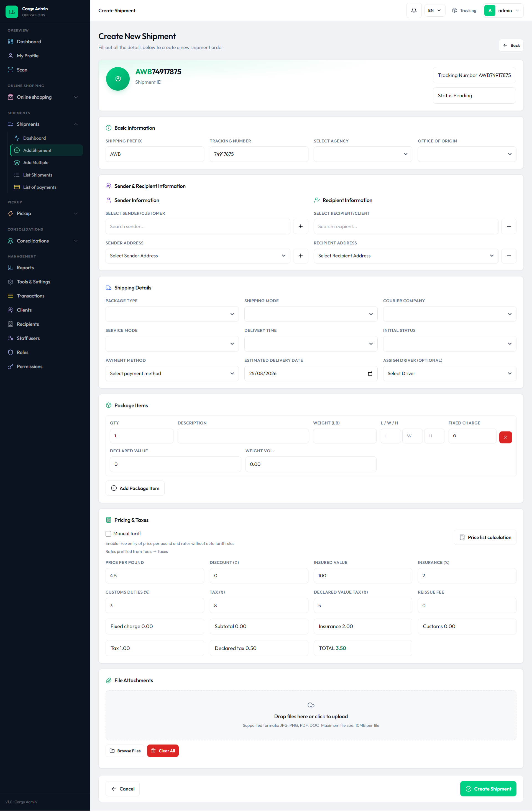Open the Permissions page in sidebar
The width and height of the screenshot is (532, 812).
pyautogui.click(x=45, y=367)
